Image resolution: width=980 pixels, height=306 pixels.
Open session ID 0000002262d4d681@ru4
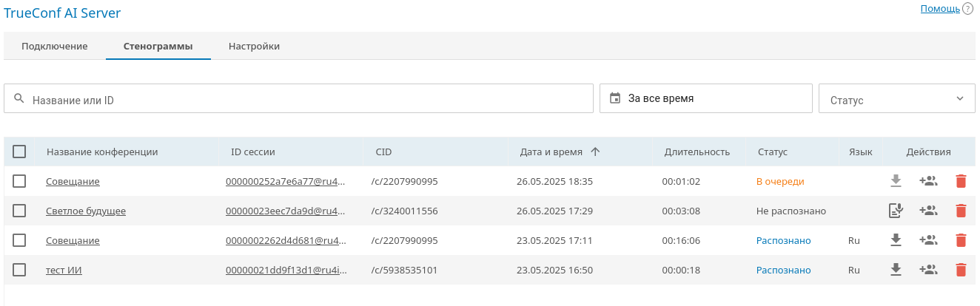[x=286, y=240]
